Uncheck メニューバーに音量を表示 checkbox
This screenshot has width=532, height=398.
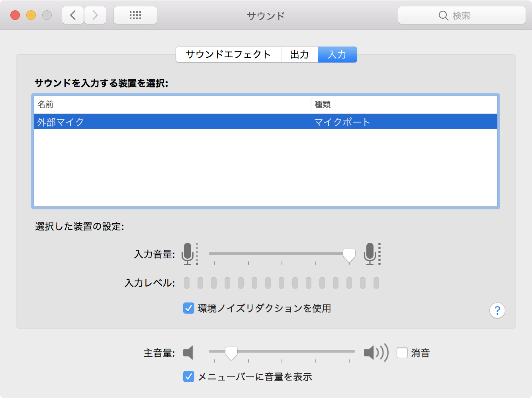tap(188, 377)
